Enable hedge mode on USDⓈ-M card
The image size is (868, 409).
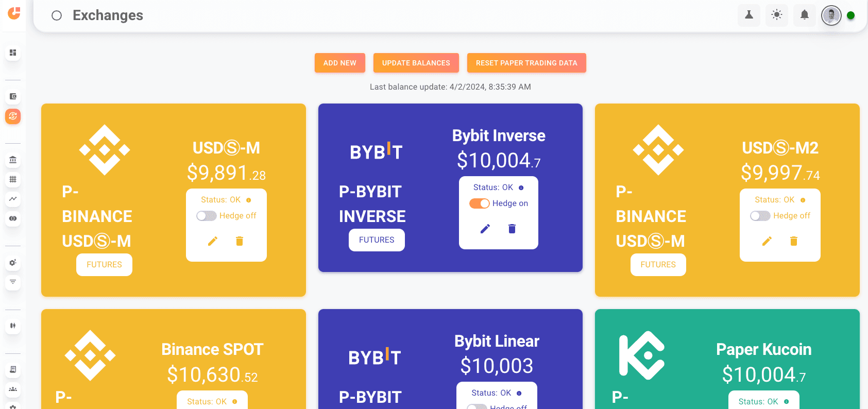tap(206, 216)
